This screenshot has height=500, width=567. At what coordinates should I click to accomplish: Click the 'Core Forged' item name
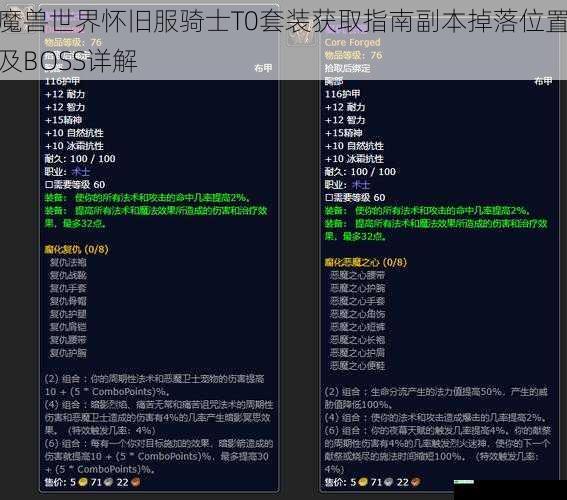[353, 42]
